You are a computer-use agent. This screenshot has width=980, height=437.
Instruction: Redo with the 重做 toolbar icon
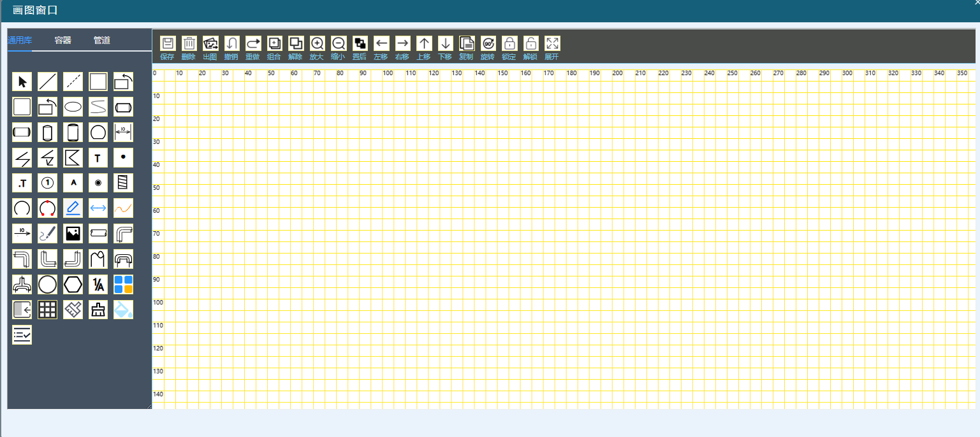coord(253,43)
